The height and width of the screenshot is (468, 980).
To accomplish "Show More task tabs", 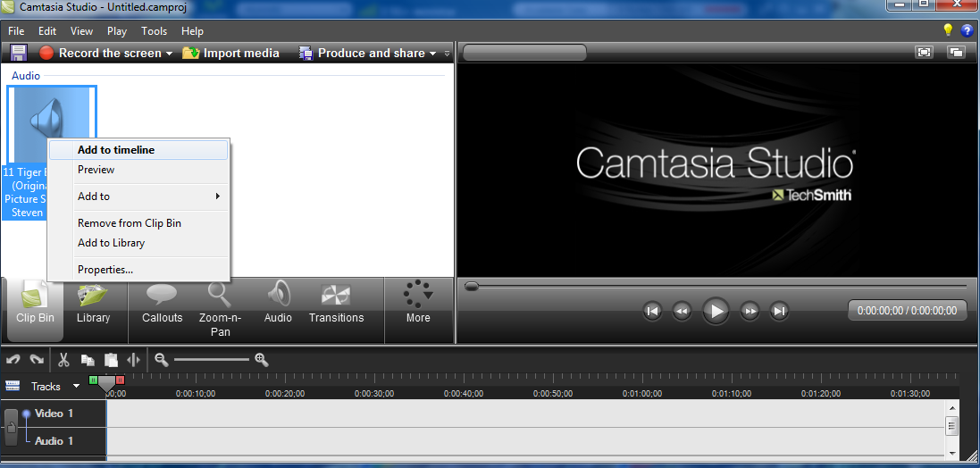I will [418, 303].
